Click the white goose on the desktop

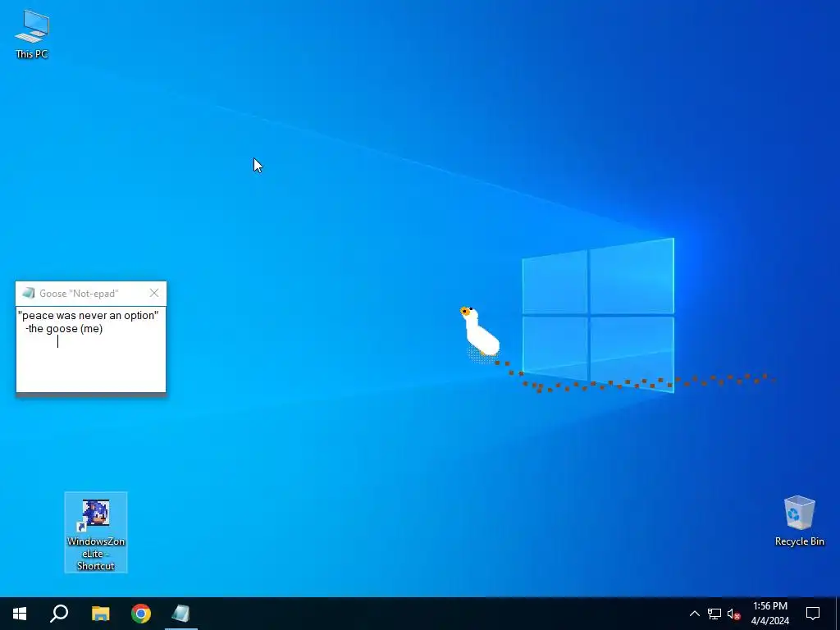pos(480,332)
